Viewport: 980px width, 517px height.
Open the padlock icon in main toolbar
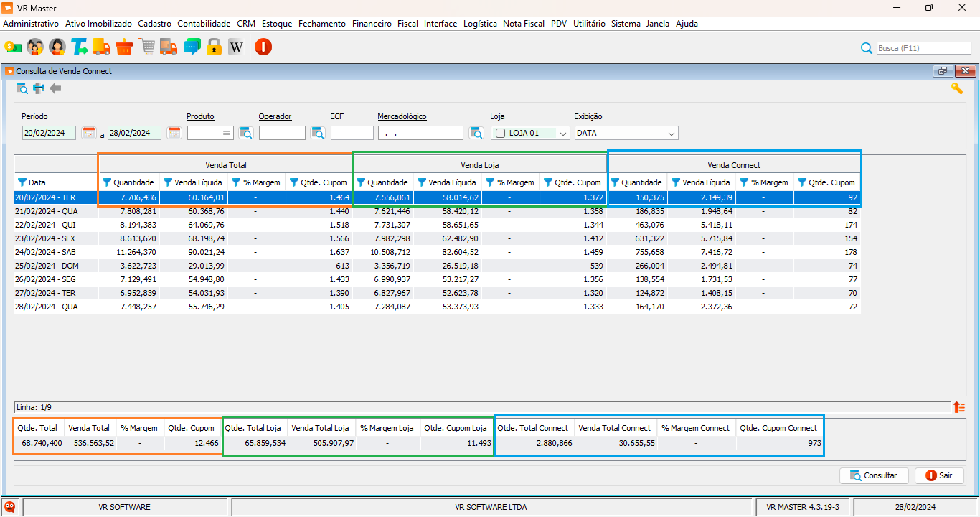(x=214, y=47)
